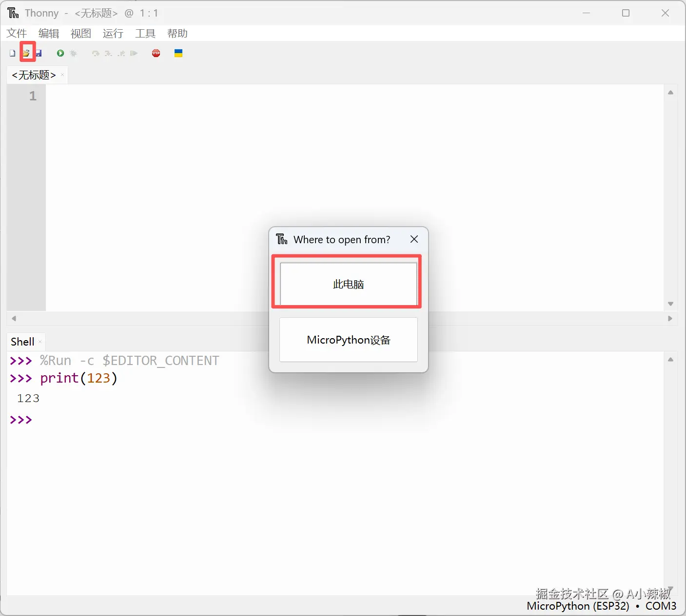Click the New file toolbar icon

[x=12, y=53]
